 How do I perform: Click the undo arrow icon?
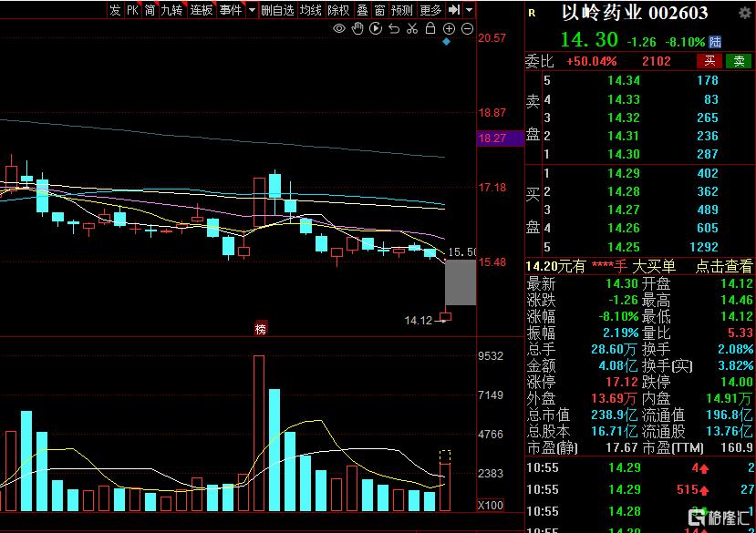[394, 28]
